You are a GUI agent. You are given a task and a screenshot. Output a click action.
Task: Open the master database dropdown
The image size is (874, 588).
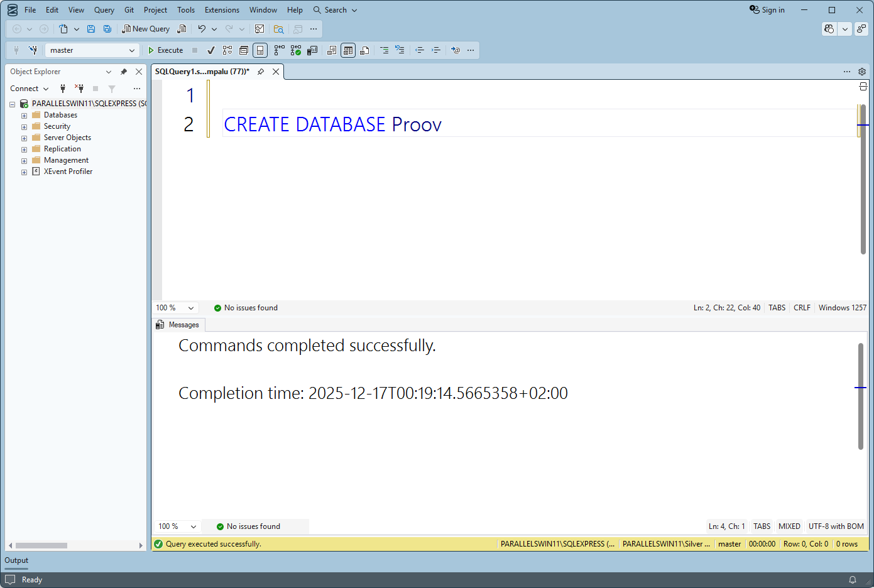[x=131, y=50]
